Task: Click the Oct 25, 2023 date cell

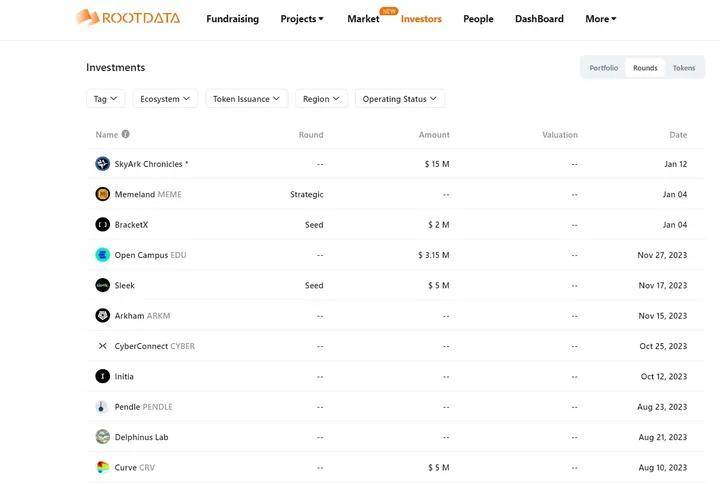Action: pos(663,346)
